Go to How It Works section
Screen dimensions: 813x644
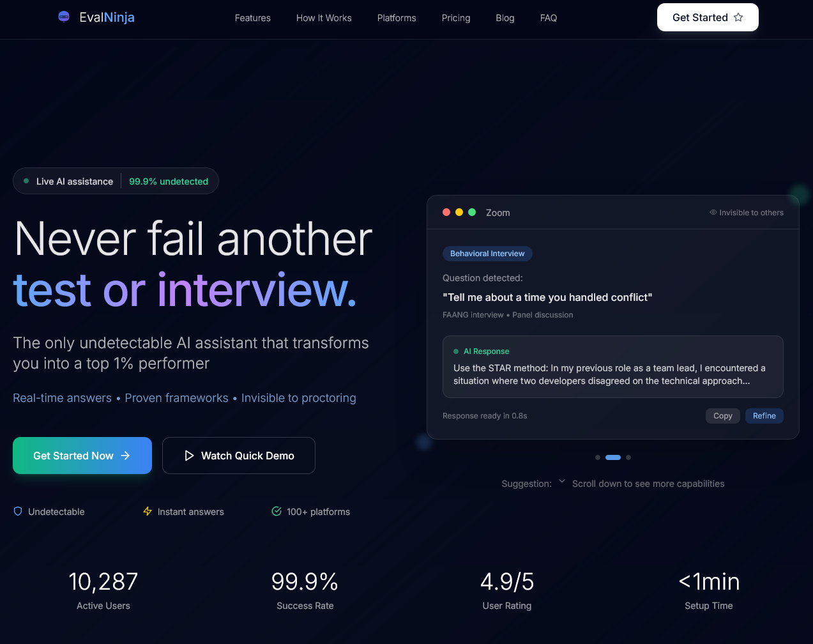[x=324, y=18]
